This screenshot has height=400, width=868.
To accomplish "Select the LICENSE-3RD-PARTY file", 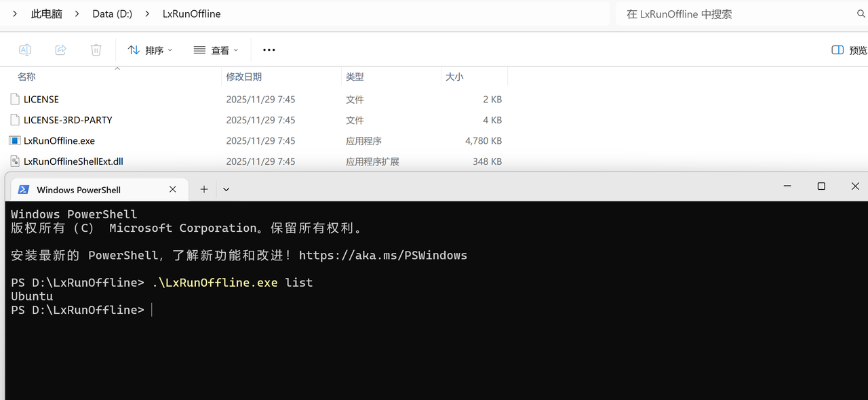I will [258, 120].
